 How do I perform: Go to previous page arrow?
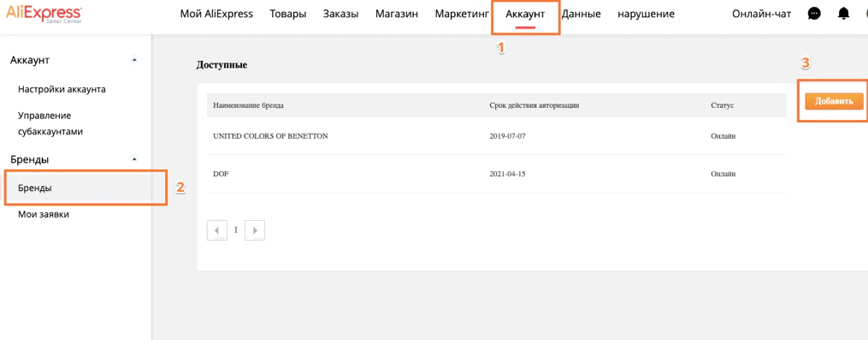click(217, 230)
